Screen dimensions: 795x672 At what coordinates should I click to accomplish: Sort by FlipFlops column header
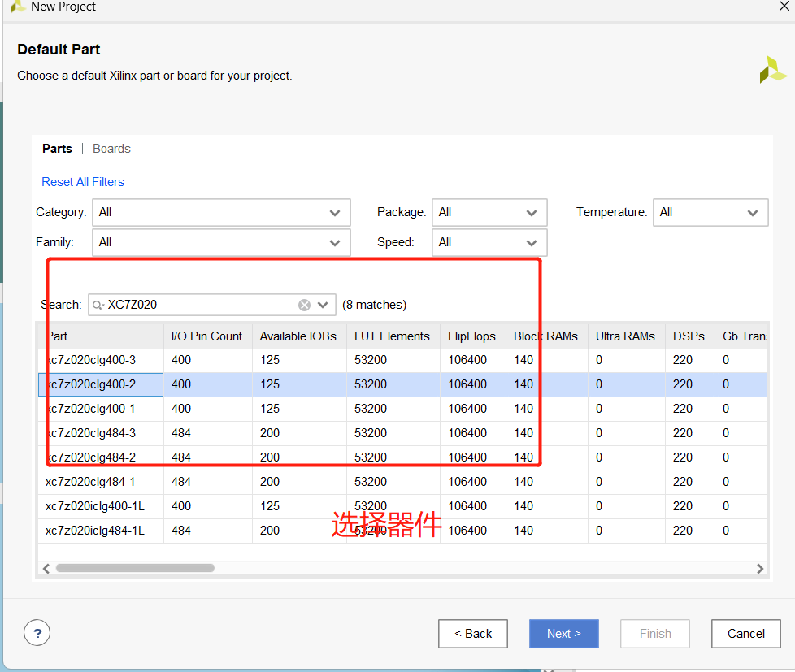click(x=472, y=336)
